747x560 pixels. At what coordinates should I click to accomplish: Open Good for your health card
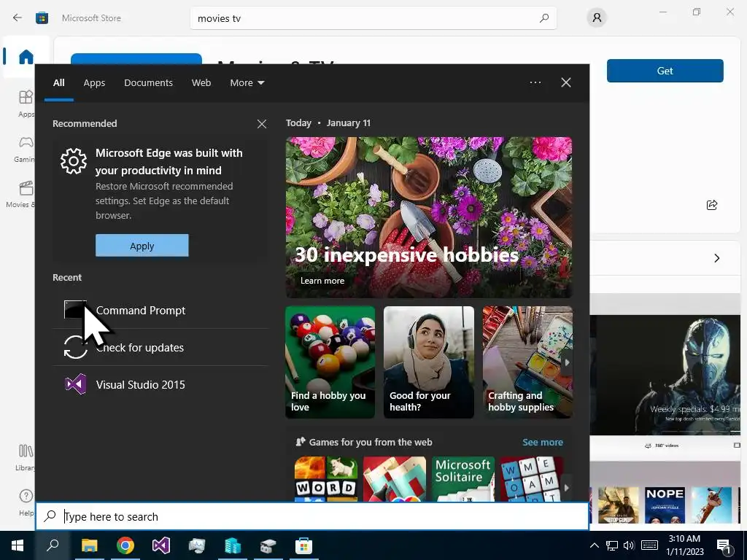click(x=429, y=362)
